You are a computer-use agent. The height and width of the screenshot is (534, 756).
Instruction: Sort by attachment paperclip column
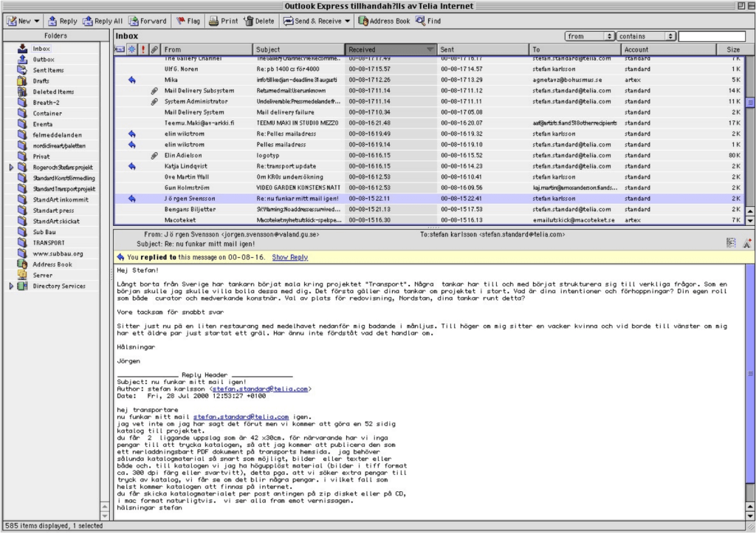[x=154, y=49]
